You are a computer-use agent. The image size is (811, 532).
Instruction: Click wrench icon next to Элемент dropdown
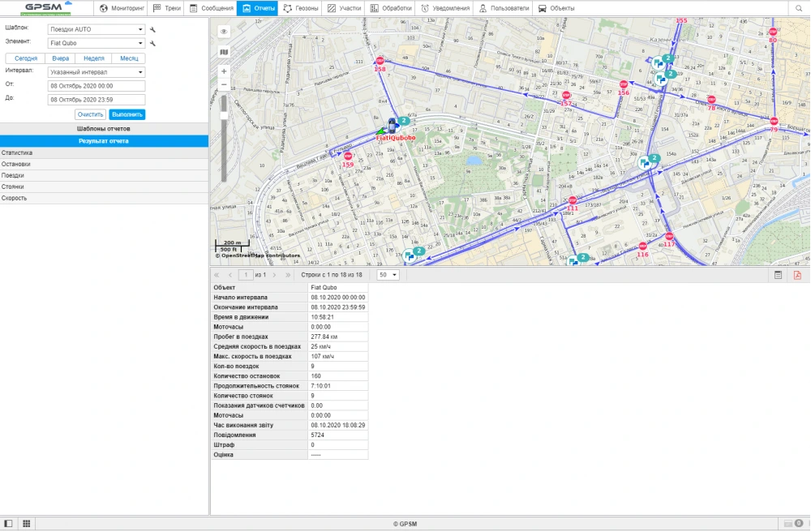tap(152, 44)
